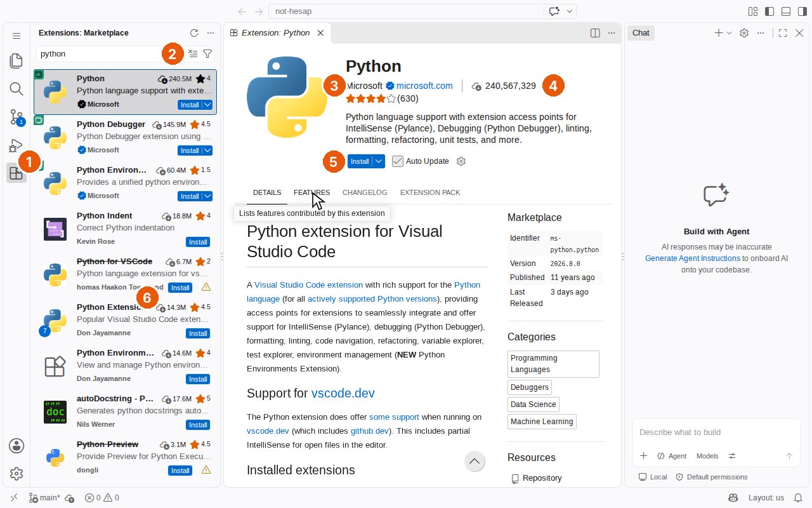Toggle the Auto Update checkbox
812x508 pixels.
click(398, 161)
